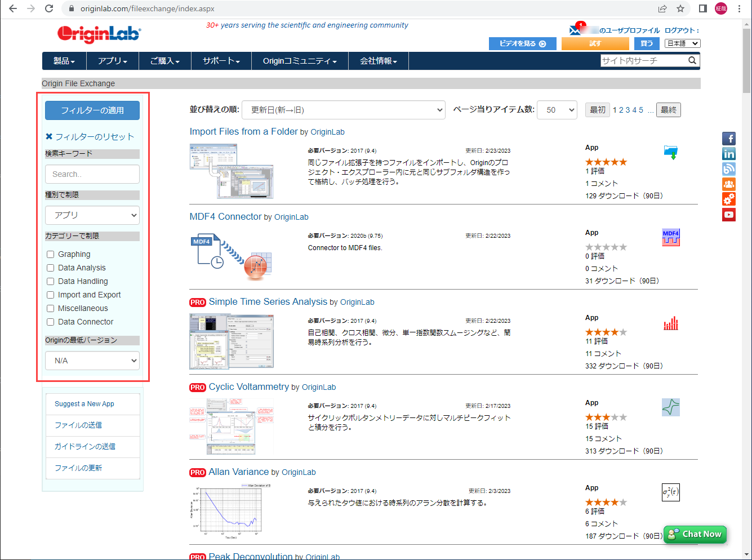This screenshot has width=752, height=560.
Task: Go back using browser back arrow
Action: 13,8
